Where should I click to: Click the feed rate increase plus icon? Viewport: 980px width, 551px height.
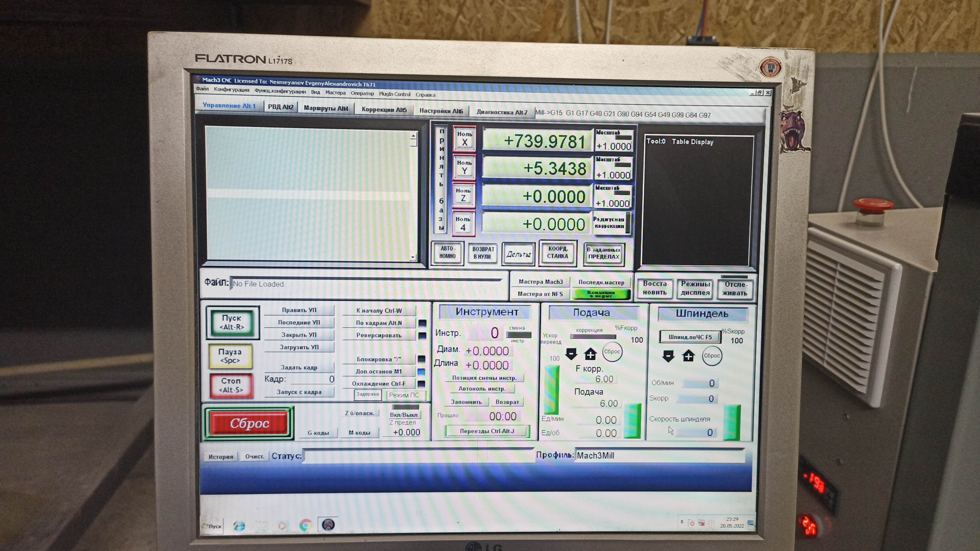pyautogui.click(x=590, y=354)
